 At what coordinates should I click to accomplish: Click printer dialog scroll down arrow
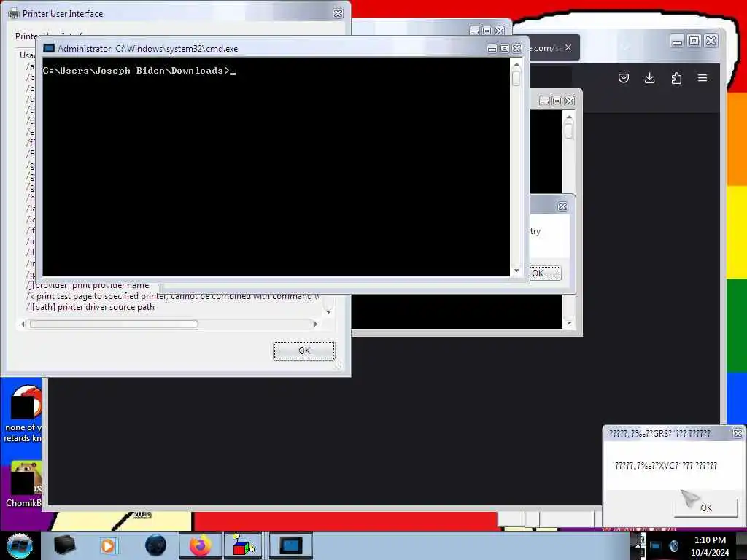tap(328, 312)
